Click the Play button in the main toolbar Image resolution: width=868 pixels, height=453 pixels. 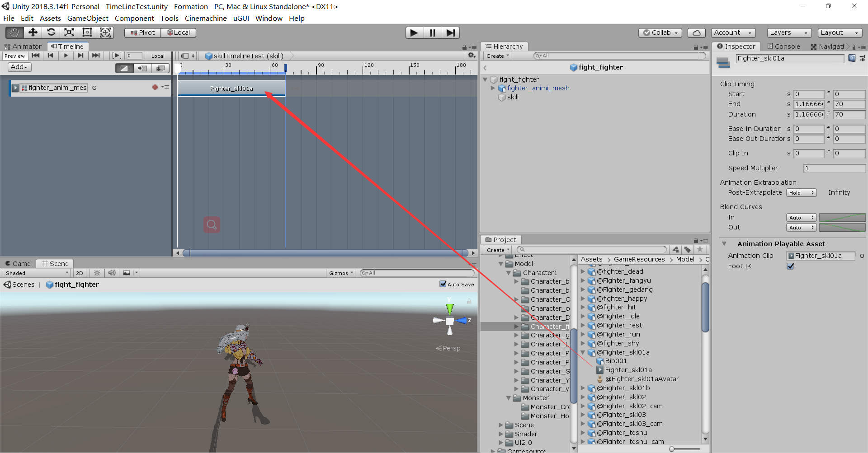tap(414, 33)
